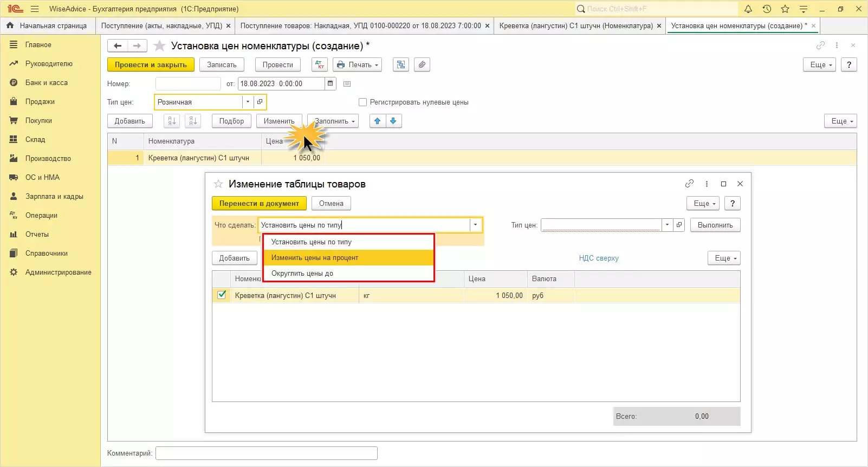Click the attach file paperclip icon

(x=422, y=64)
